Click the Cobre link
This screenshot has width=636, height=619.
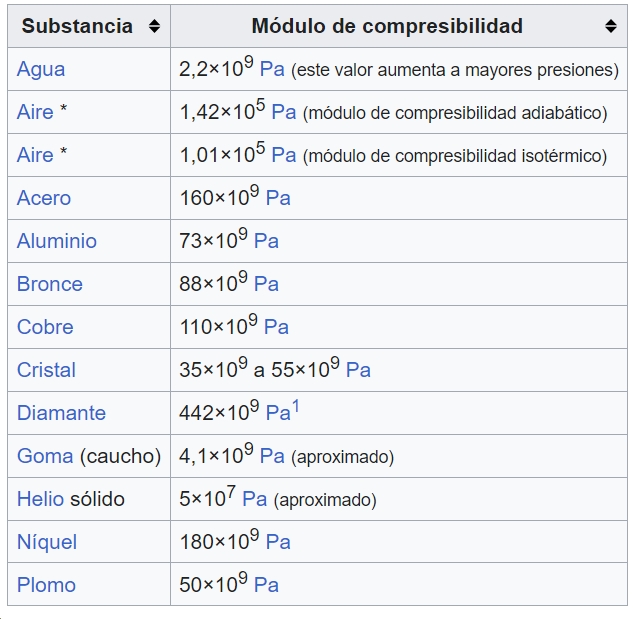pyautogui.click(x=45, y=327)
